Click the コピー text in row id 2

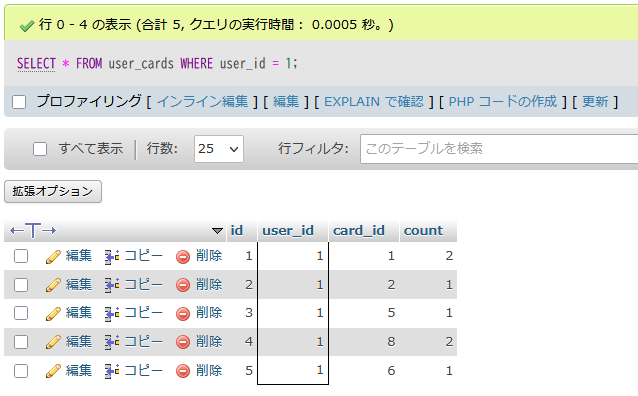point(143,284)
